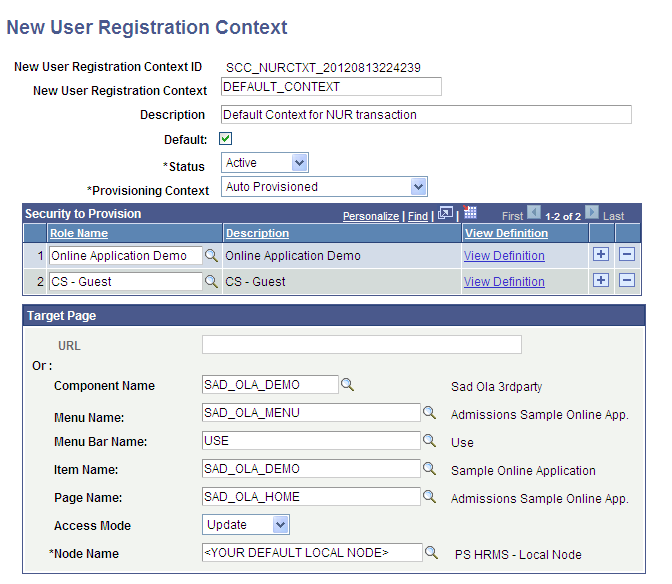
Task: Download grid to spreadsheet icon
Action: (471, 214)
